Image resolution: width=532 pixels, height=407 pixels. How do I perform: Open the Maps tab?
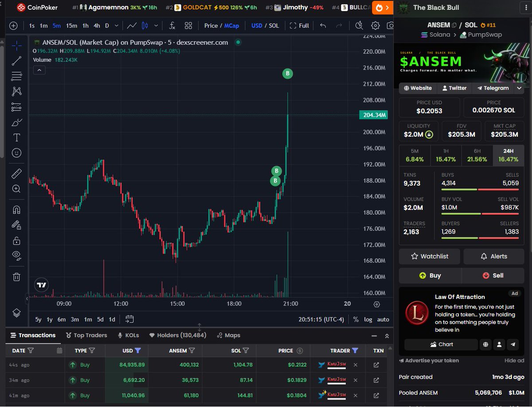[x=229, y=335]
